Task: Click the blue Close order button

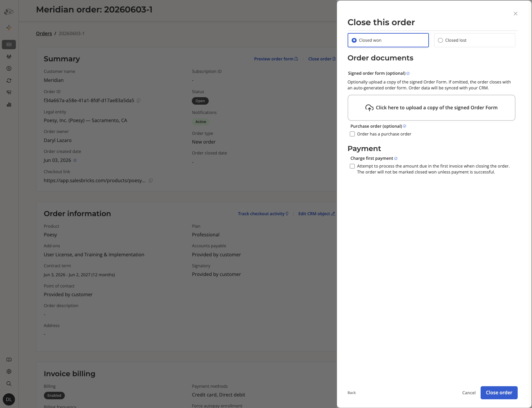Action: tap(499, 393)
